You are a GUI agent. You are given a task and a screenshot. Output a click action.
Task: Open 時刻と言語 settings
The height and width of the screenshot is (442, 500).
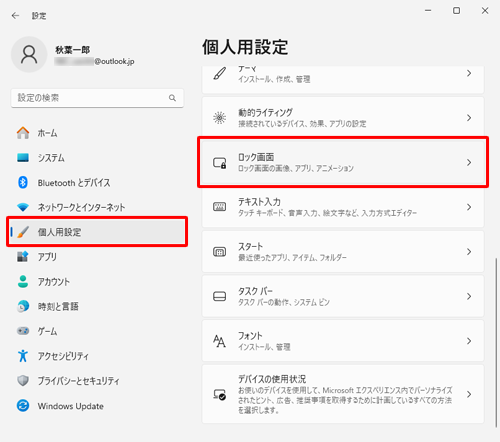[97, 306]
